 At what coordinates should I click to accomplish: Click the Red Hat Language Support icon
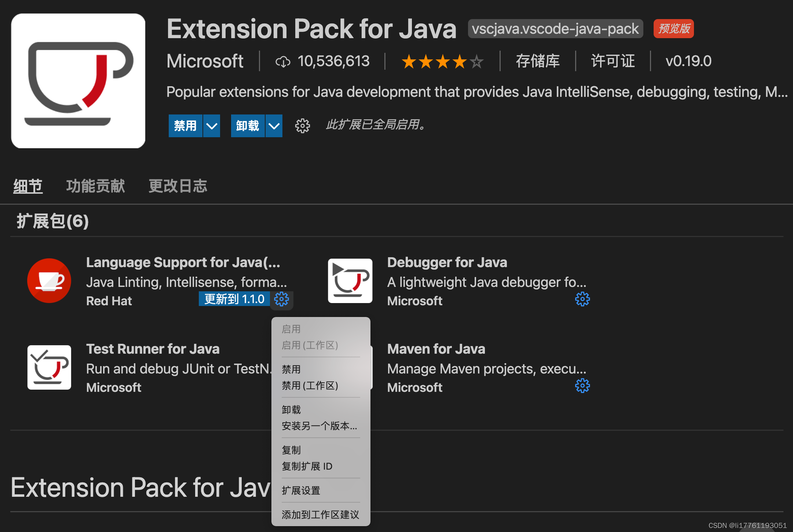pos(49,281)
